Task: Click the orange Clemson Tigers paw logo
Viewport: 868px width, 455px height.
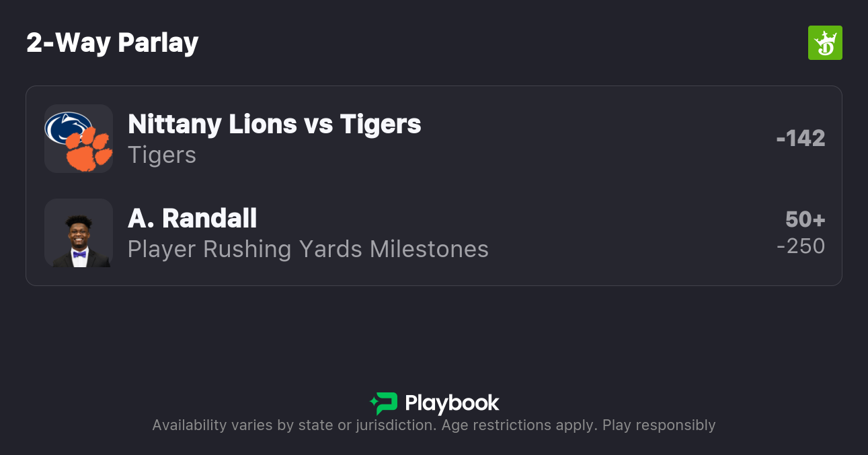Action: [89, 149]
